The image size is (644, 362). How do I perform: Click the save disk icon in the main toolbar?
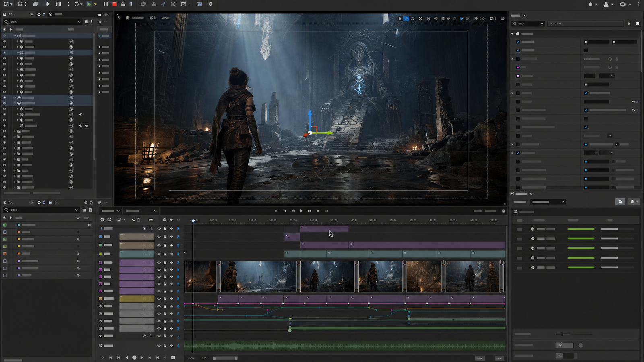[x=20, y=4]
